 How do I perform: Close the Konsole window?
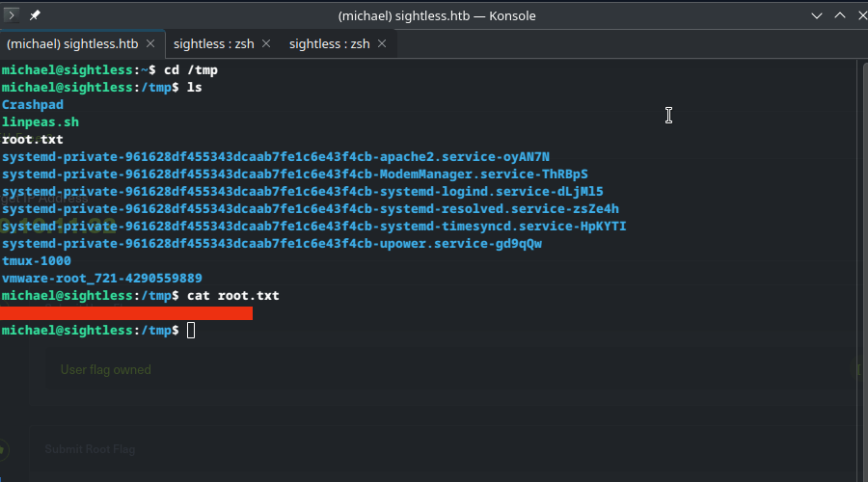[x=857, y=15]
